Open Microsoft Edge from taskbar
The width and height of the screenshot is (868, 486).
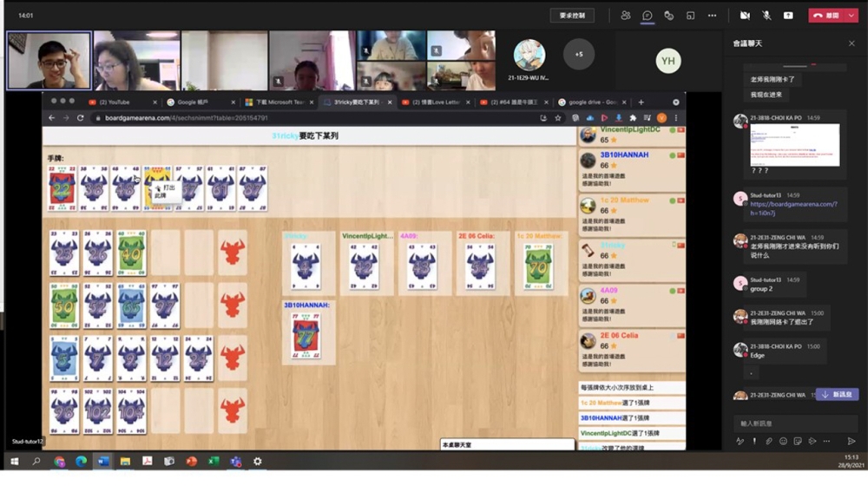click(81, 461)
